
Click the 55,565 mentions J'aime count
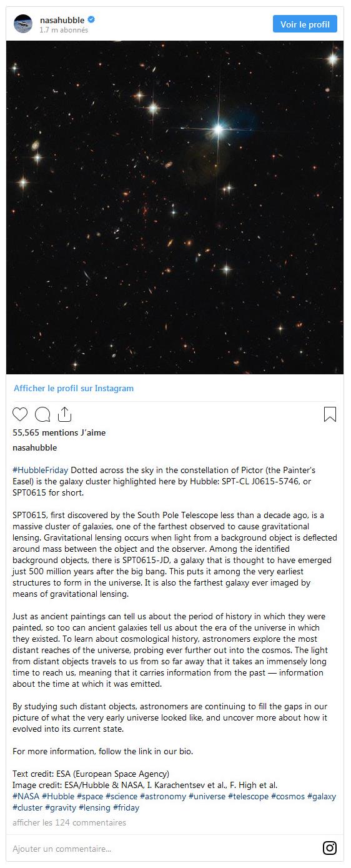[59, 432]
